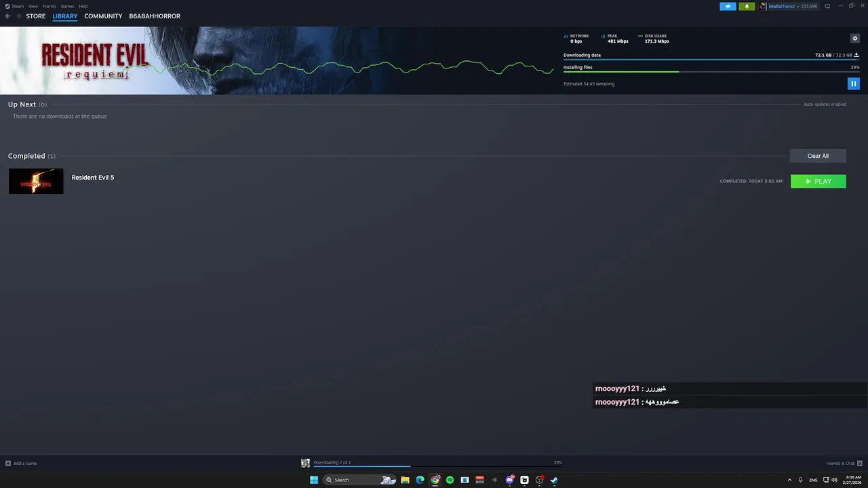This screenshot has height=488, width=868.
Task: Click the Resident Evil 5 title
Action: (93, 178)
